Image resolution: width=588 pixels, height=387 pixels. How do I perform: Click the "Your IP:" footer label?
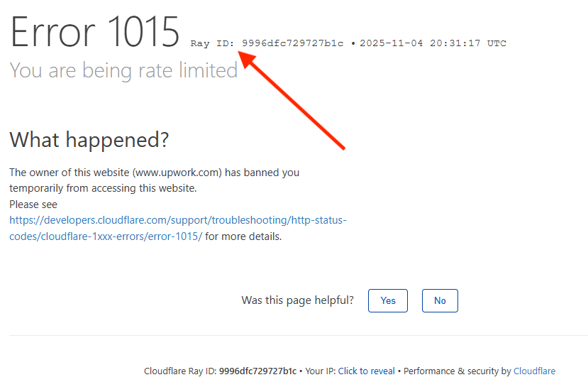tap(321, 371)
